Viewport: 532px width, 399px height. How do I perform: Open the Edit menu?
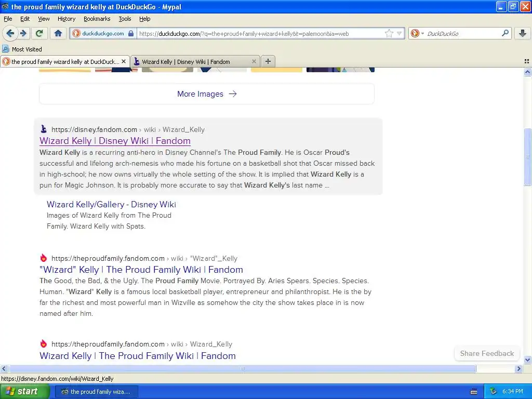click(x=25, y=19)
